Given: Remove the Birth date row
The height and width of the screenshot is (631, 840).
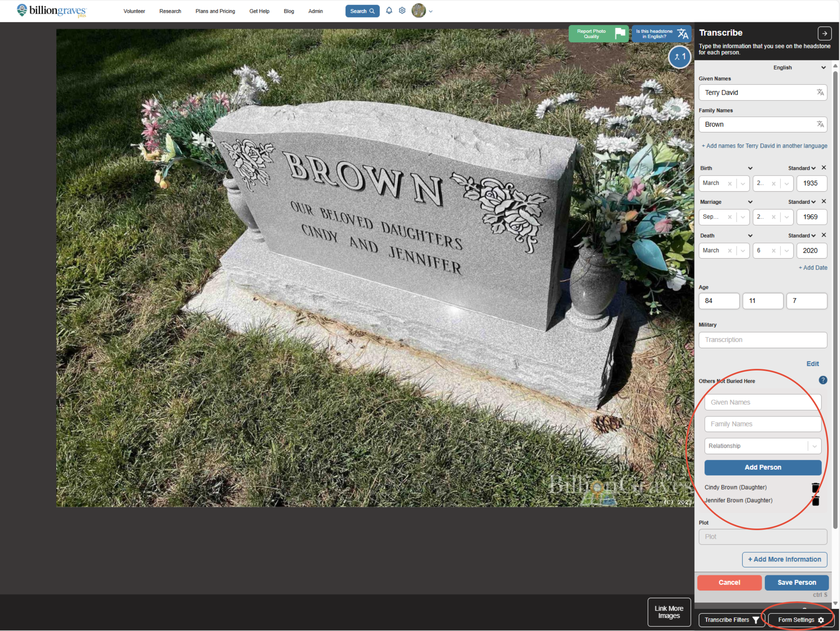Looking at the screenshot, I should pyautogui.click(x=824, y=167).
